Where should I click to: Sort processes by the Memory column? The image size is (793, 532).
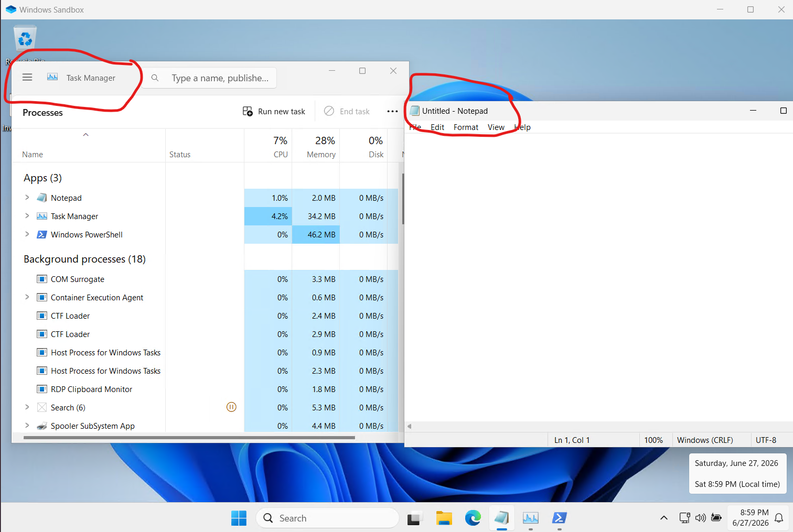[x=316, y=146]
